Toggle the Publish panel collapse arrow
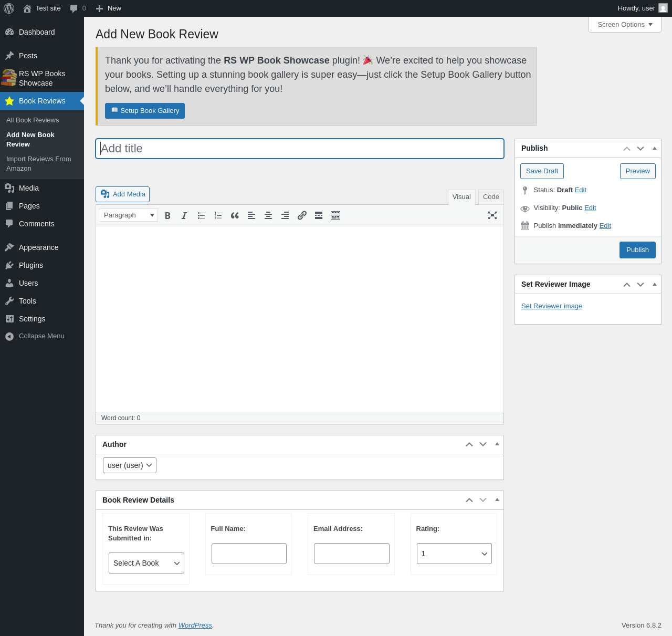The height and width of the screenshot is (636, 672). (x=655, y=148)
